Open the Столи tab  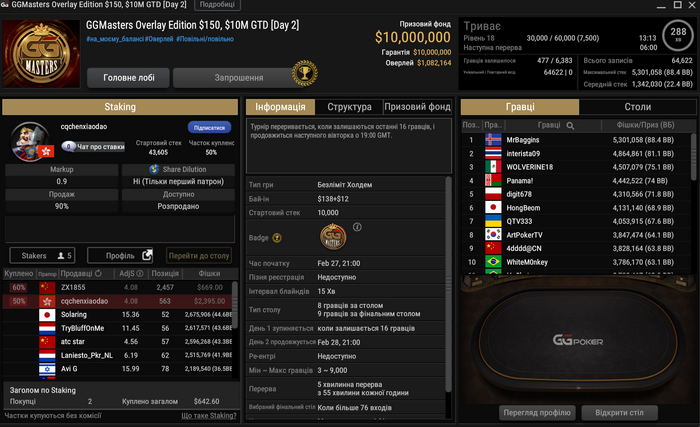point(638,107)
